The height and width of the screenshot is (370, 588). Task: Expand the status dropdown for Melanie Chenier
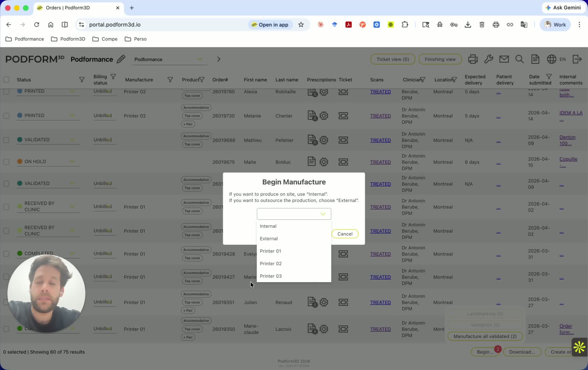click(72, 115)
